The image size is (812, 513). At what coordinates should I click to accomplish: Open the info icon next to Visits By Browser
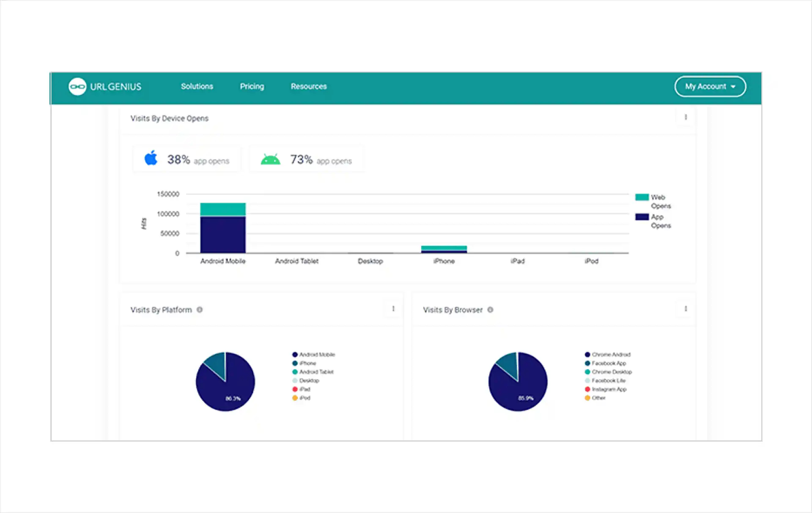(490, 310)
